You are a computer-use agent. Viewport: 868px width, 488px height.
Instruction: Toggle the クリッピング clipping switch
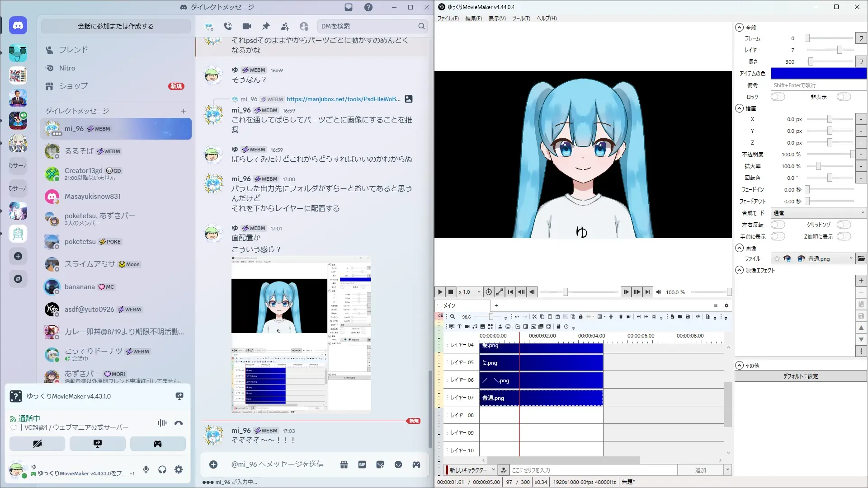point(844,225)
